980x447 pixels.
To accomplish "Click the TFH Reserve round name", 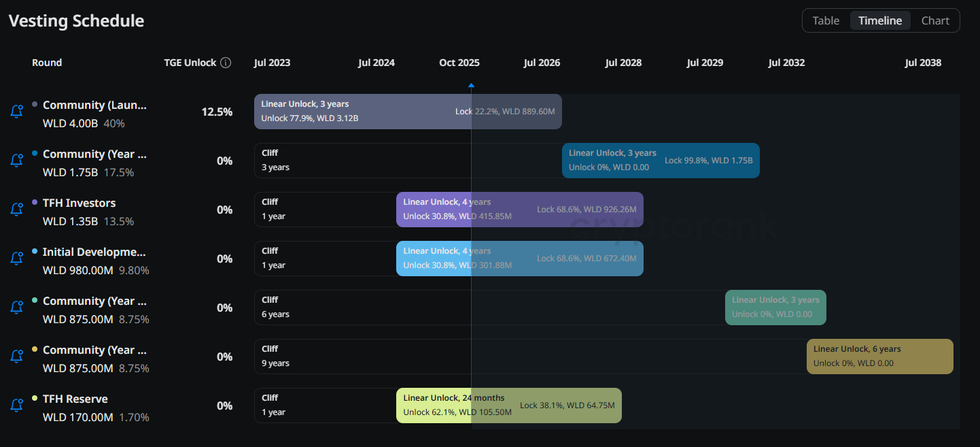I will pyautogui.click(x=75, y=399).
